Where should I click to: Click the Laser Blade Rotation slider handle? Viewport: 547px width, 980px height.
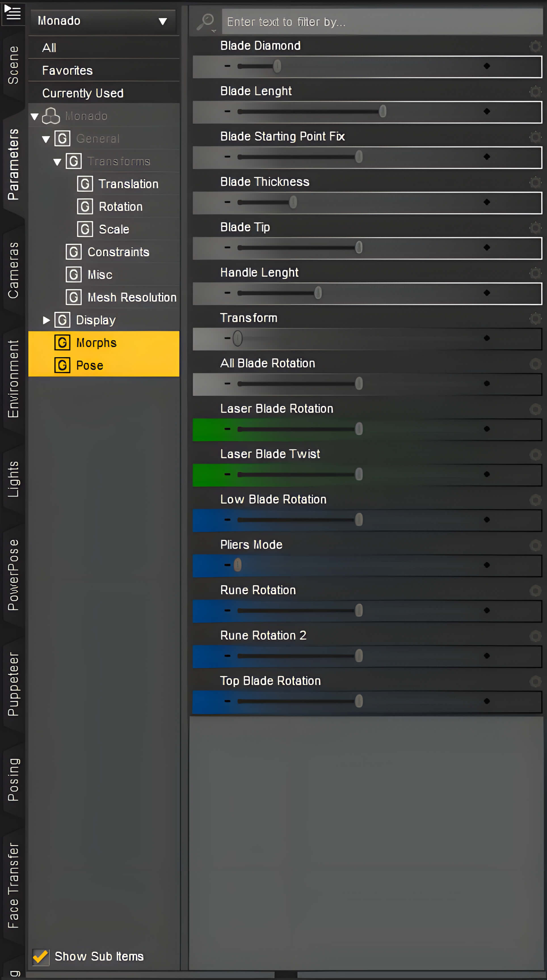pos(359,429)
